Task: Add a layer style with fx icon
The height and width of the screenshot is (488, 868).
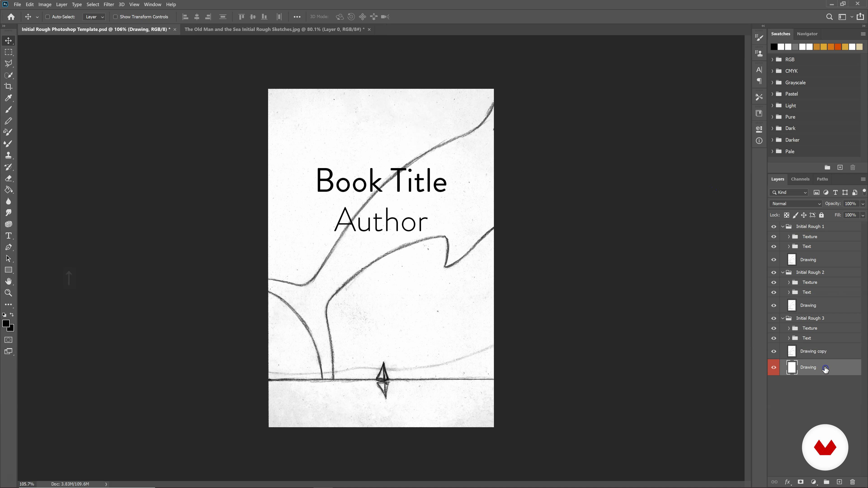Action: 788,482
